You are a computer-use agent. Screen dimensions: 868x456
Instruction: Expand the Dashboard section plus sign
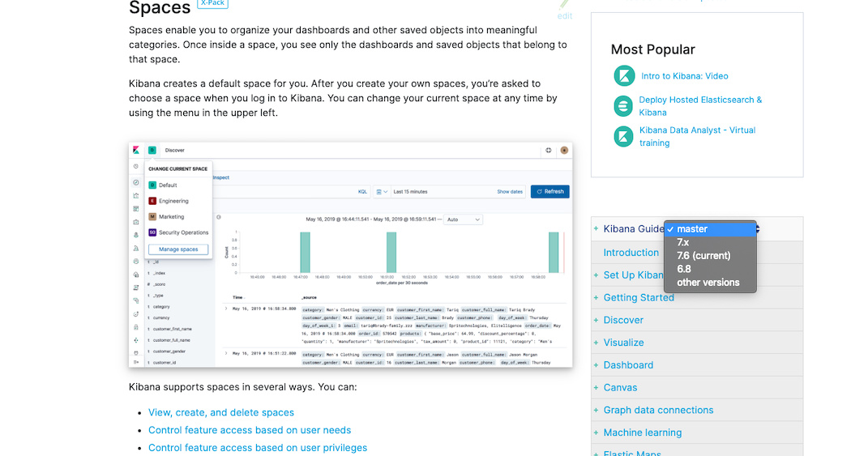[596, 364]
